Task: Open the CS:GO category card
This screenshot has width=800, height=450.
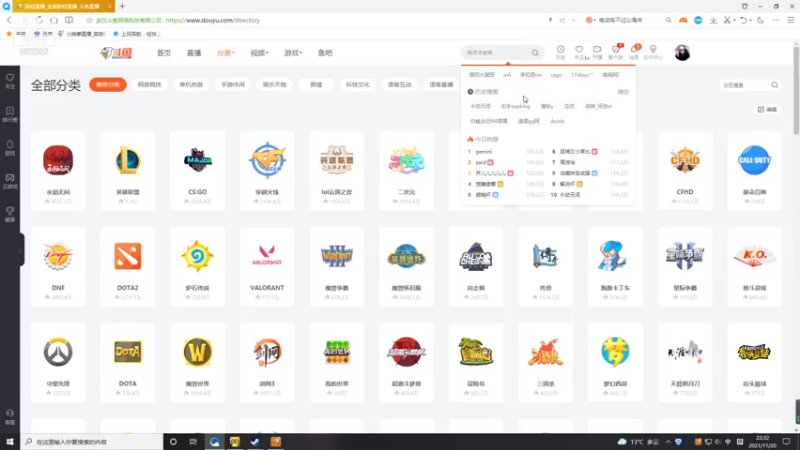Action: point(197,171)
